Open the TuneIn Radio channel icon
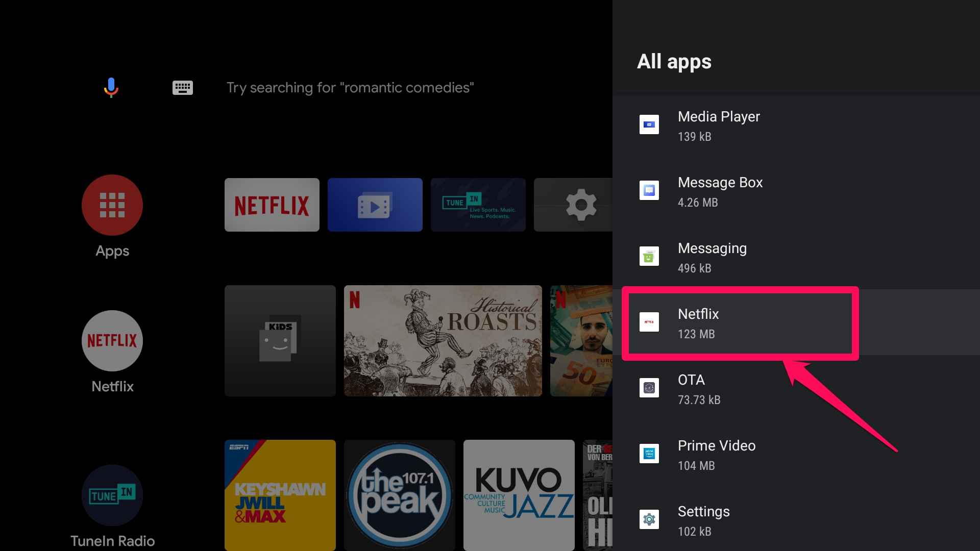 (112, 495)
